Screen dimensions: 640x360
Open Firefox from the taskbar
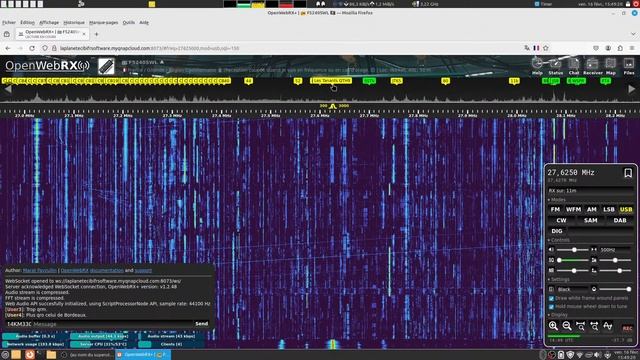(29, 354)
